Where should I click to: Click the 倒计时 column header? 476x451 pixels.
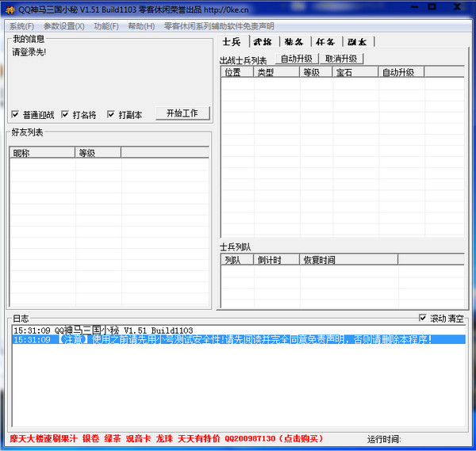pyautogui.click(x=277, y=260)
